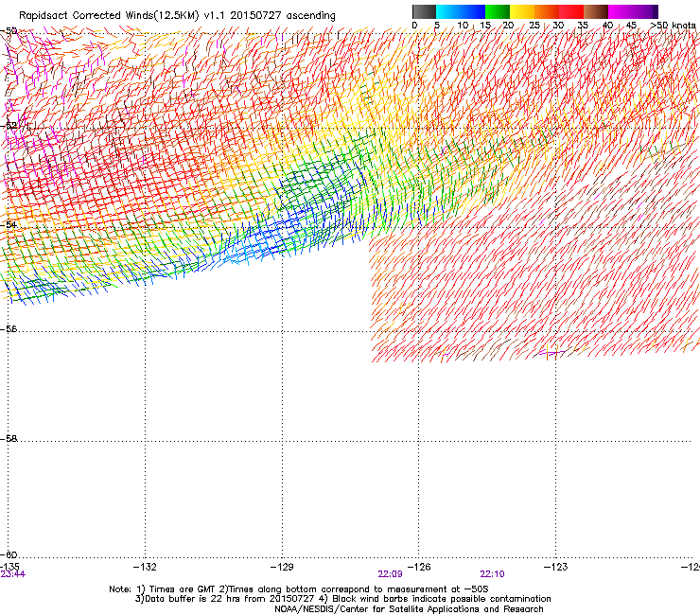Viewport: 700px width, 615px height.
Task: Click the latitude label -52
Action: click(9, 126)
